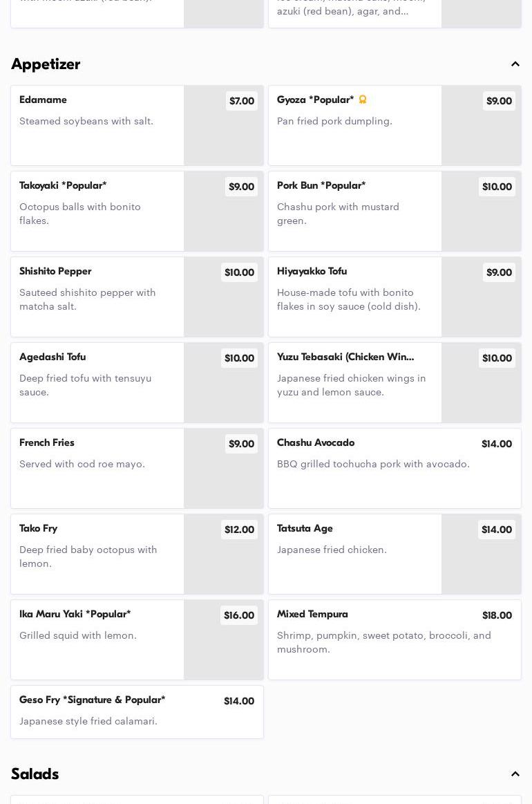The width and height of the screenshot is (532, 804).
Task: Open Hiyayakko Tofu item details
Action: (355, 297)
